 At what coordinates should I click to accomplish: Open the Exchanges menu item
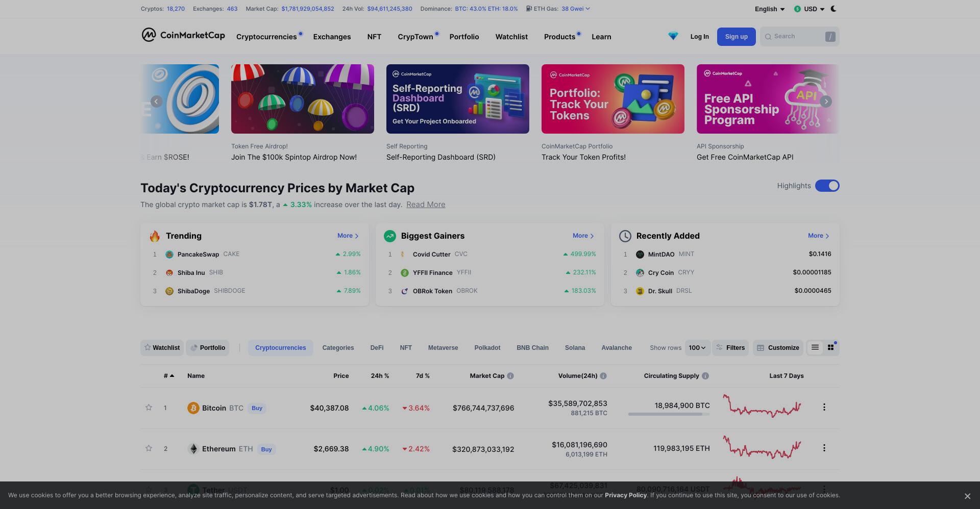pyautogui.click(x=332, y=37)
